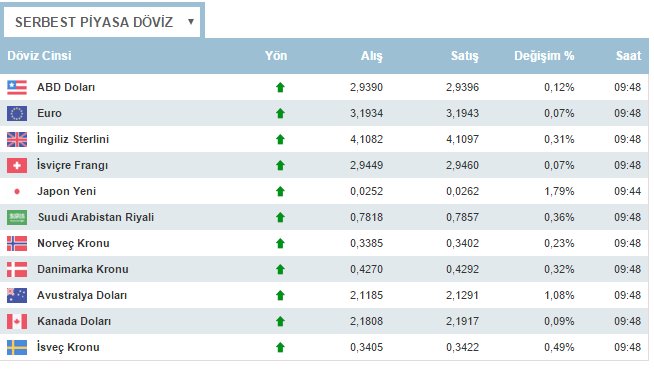Click the Japanese flag icon
This screenshot has height=371, width=654.
pyautogui.click(x=17, y=192)
